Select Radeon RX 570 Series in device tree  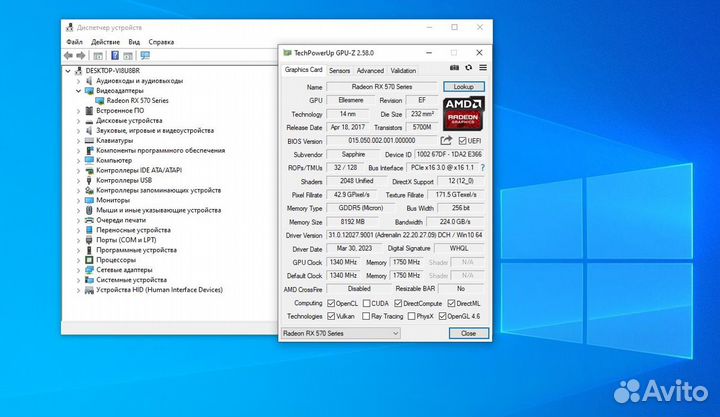click(137, 100)
